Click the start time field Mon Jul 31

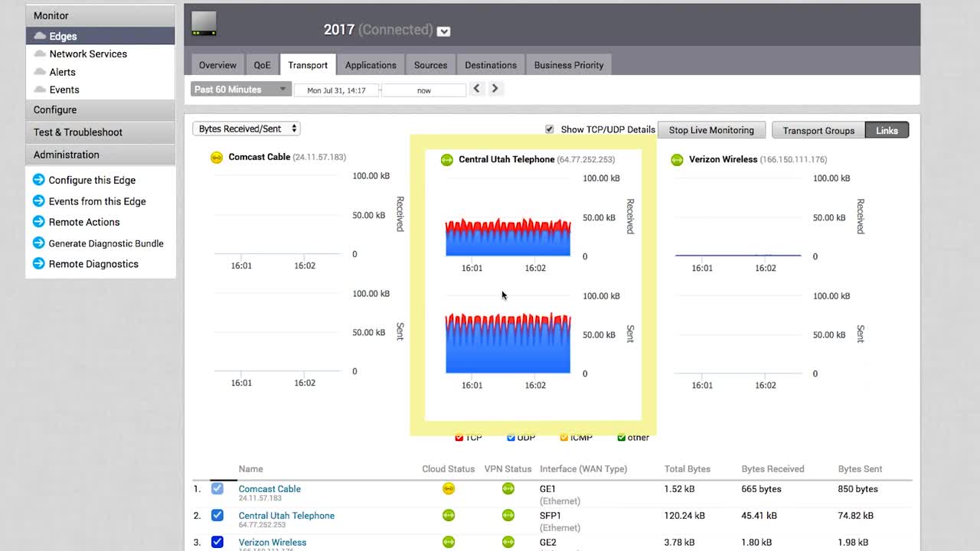pyautogui.click(x=337, y=90)
